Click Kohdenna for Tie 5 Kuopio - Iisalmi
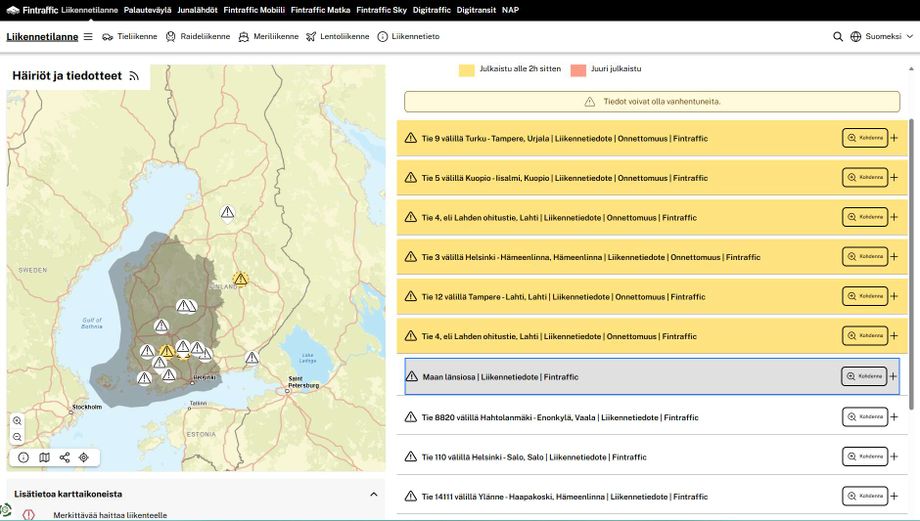Viewport: 920px width, 521px height. click(865, 178)
